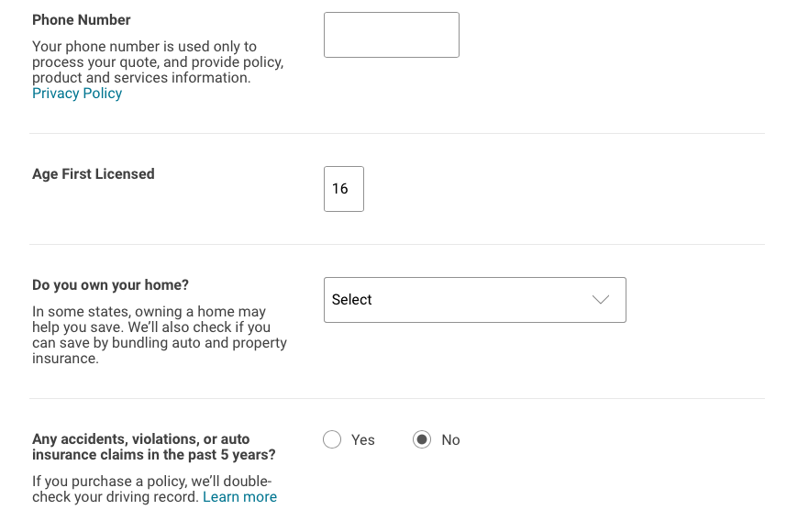The image size is (798, 532).
Task: Click the "Phone Number" bold label
Action: pyautogui.click(x=82, y=20)
